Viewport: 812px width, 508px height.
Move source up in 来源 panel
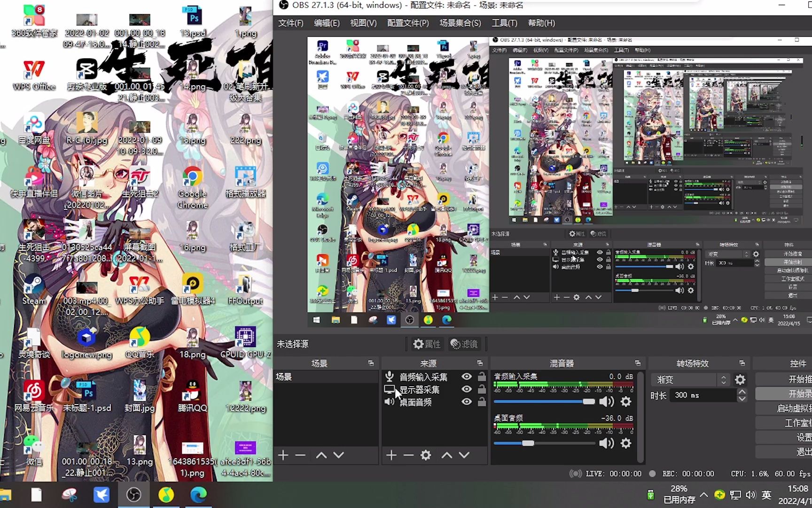click(447, 455)
